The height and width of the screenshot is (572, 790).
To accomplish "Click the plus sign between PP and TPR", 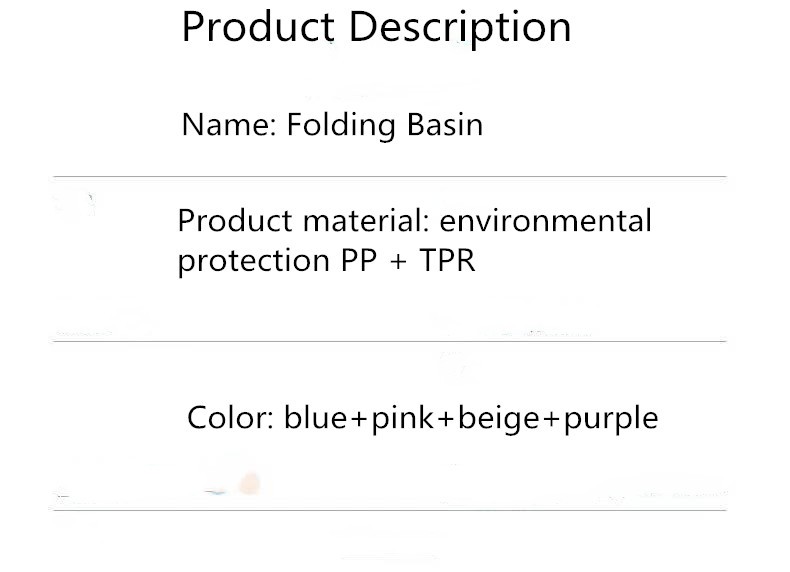I will 398,261.
